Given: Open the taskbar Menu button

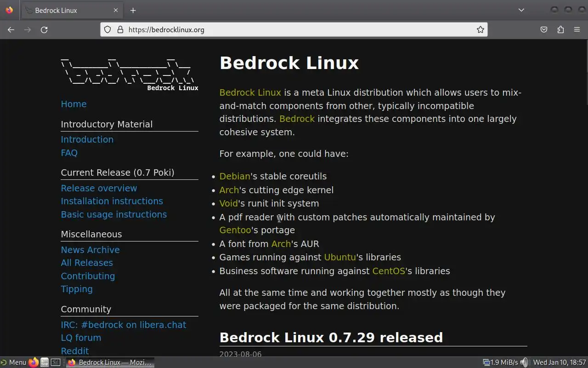Looking at the screenshot, I should coord(13,362).
